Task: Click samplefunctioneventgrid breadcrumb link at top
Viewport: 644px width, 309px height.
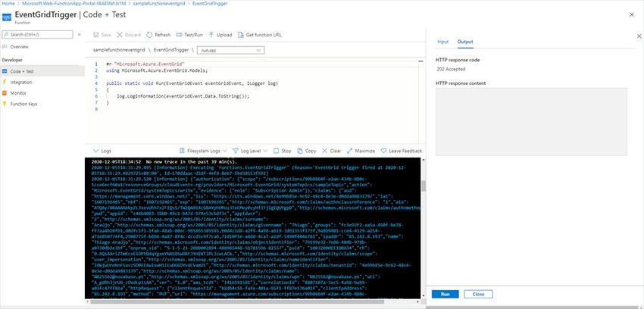Action: (159, 3)
